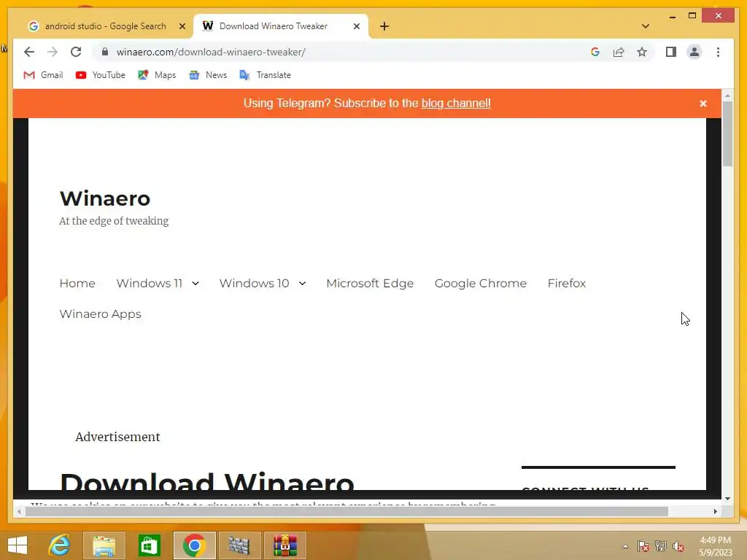
Task: Open the Chrome three-dot menu
Action: tap(718, 52)
